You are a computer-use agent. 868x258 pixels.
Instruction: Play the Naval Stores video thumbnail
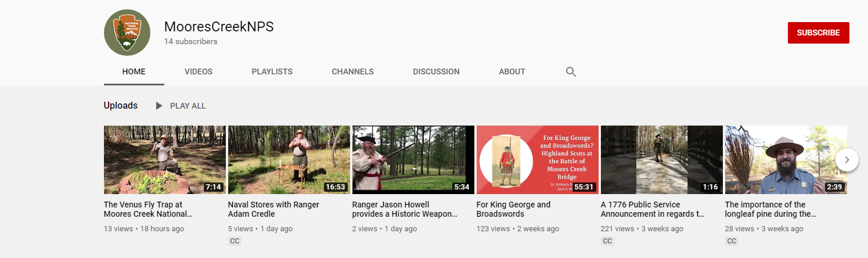pos(289,160)
